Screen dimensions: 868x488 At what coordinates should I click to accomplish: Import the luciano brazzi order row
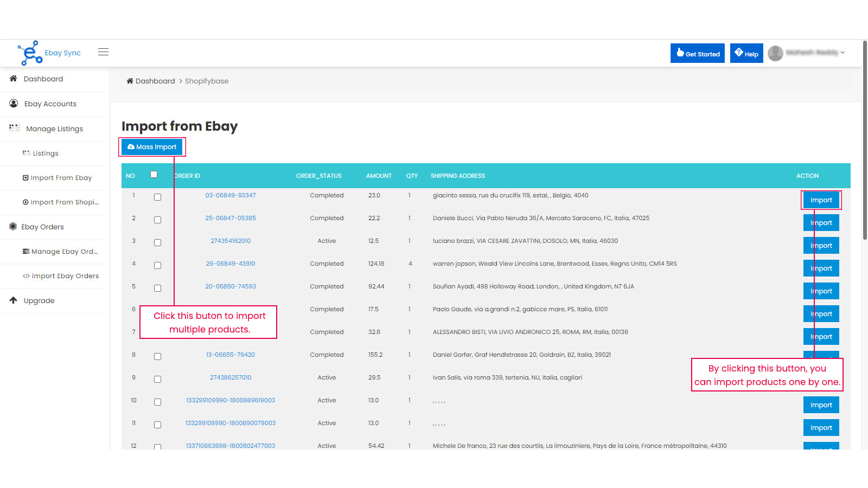(x=821, y=246)
